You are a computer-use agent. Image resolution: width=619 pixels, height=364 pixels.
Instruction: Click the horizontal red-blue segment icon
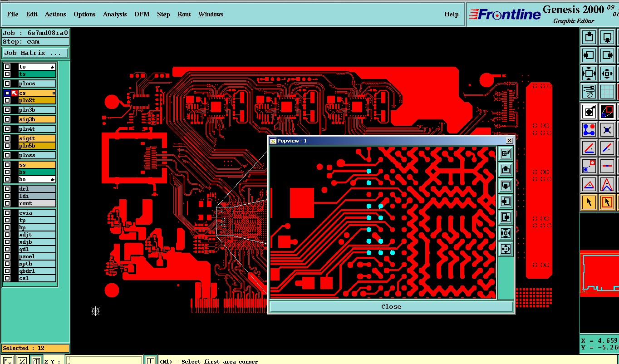pyautogui.click(x=607, y=166)
